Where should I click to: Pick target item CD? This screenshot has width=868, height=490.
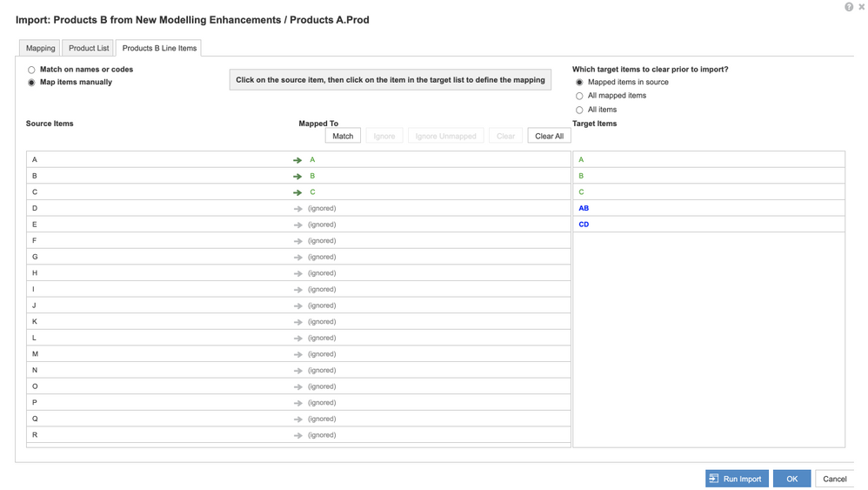(x=584, y=225)
